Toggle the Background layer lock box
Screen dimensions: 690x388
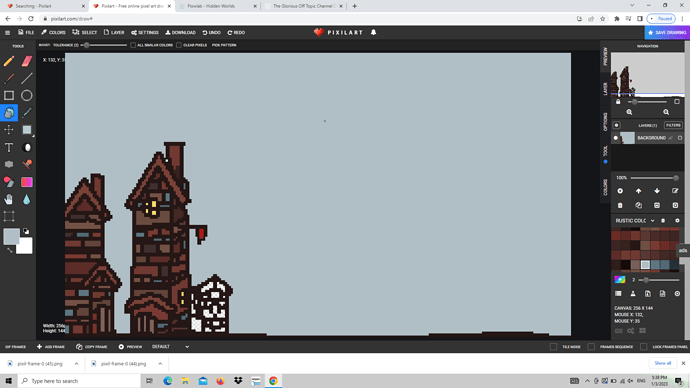680,138
